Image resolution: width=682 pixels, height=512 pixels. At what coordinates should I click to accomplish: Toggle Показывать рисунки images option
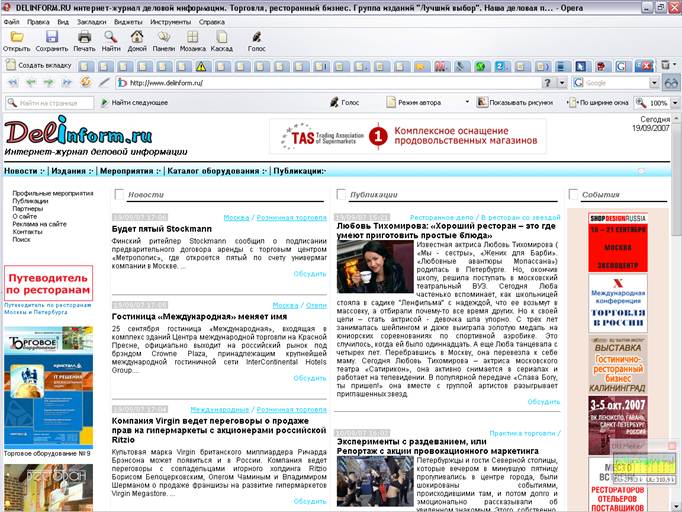(x=515, y=103)
